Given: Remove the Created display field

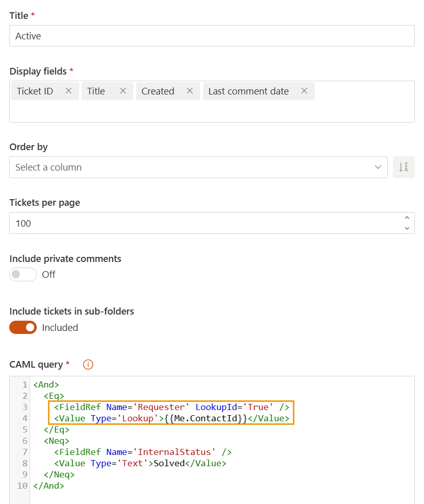Looking at the screenshot, I should [189, 90].
